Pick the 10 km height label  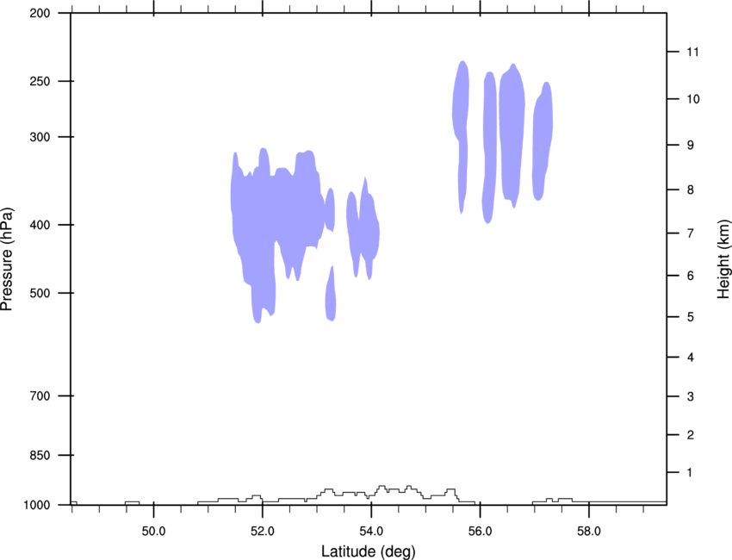coord(692,99)
